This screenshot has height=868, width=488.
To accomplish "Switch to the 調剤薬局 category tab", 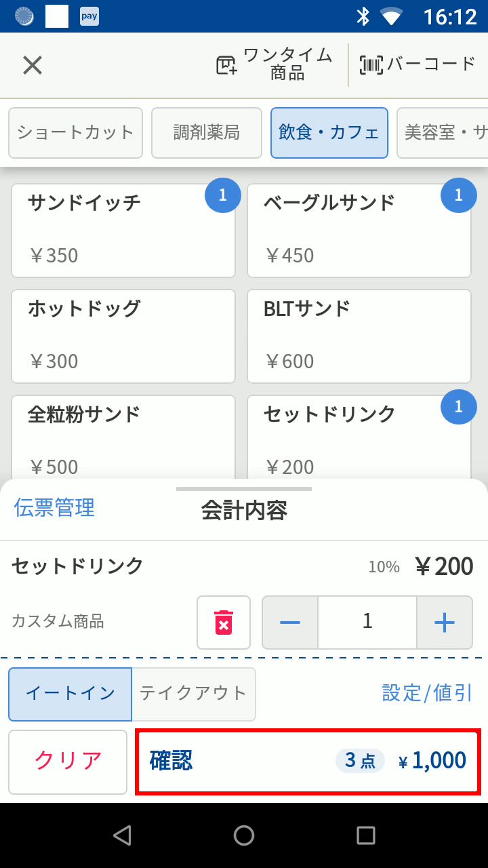I will click(207, 133).
